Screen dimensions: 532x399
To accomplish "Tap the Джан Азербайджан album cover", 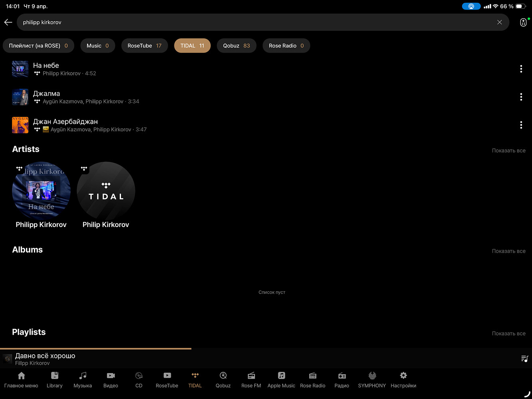I will click(20, 125).
